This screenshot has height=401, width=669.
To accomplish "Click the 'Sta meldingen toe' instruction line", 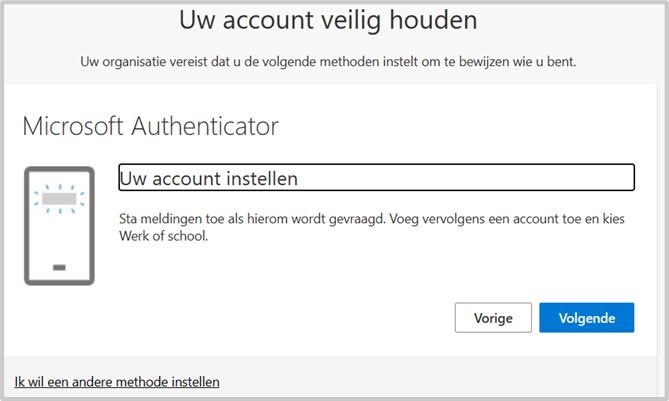I will [252, 219].
